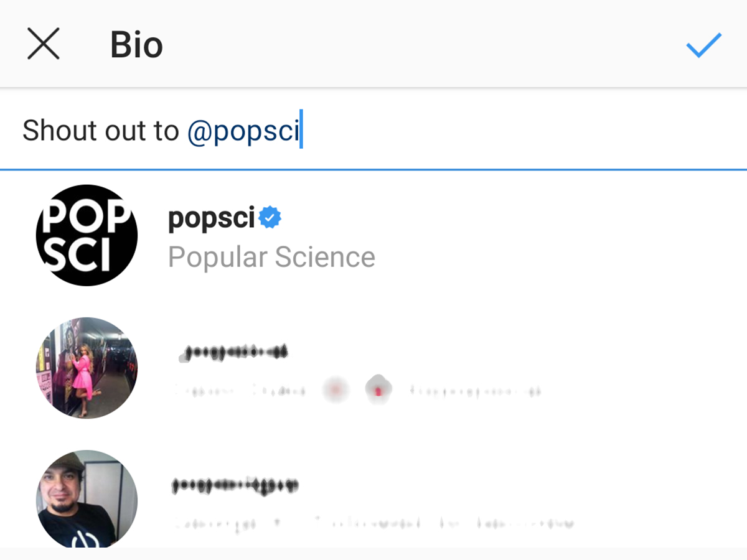The image size is (747, 560).
Task: Select the profile photo of man wearing cap
Action: 87,499
